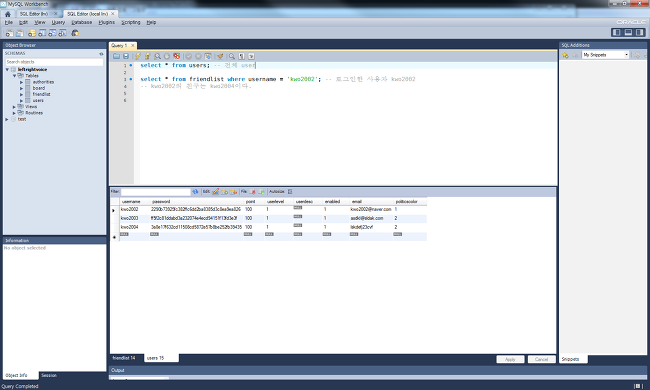Click the Cancel button
This screenshot has height=390, width=650.
(x=541, y=360)
